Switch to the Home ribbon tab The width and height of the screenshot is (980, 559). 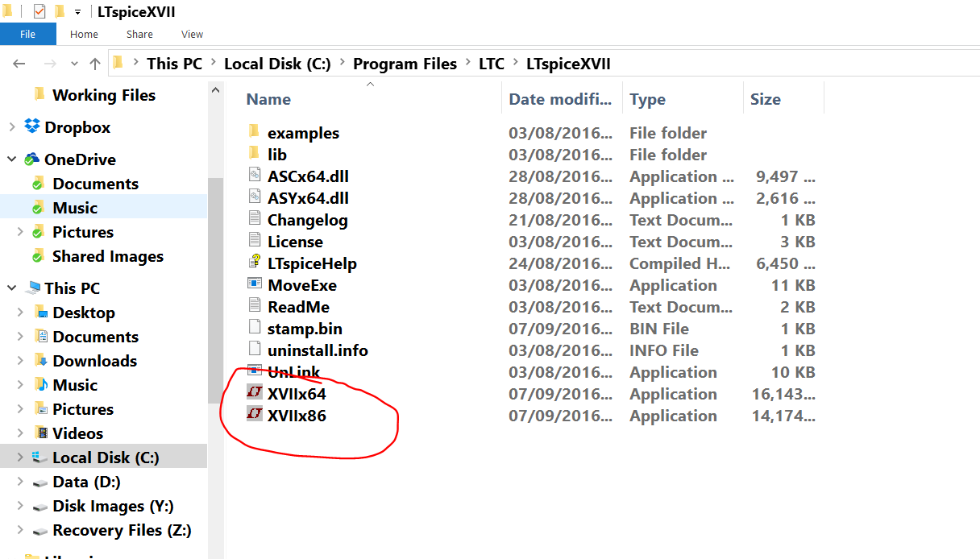click(84, 34)
